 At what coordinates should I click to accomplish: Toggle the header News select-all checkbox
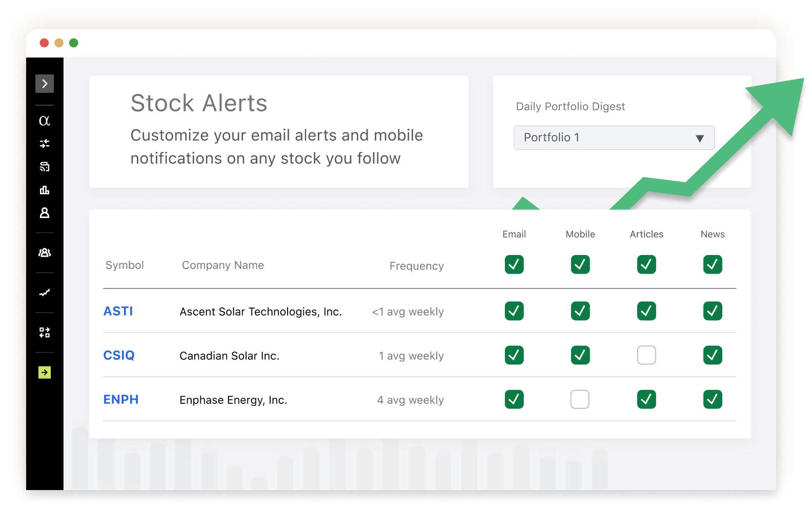click(713, 264)
